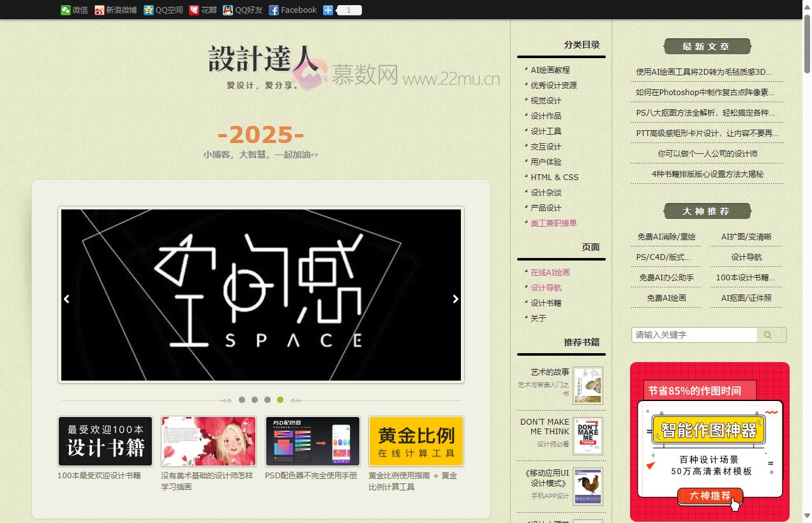The height and width of the screenshot is (523, 812).
Task: Select the active green slider dot
Action: pyautogui.click(x=280, y=400)
